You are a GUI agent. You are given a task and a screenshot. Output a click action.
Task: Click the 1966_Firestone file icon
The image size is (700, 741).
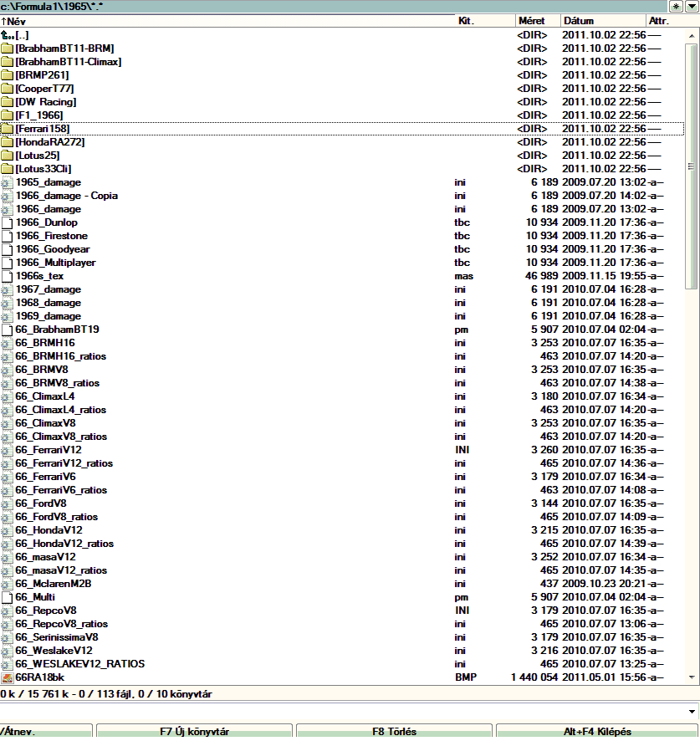(x=7, y=236)
